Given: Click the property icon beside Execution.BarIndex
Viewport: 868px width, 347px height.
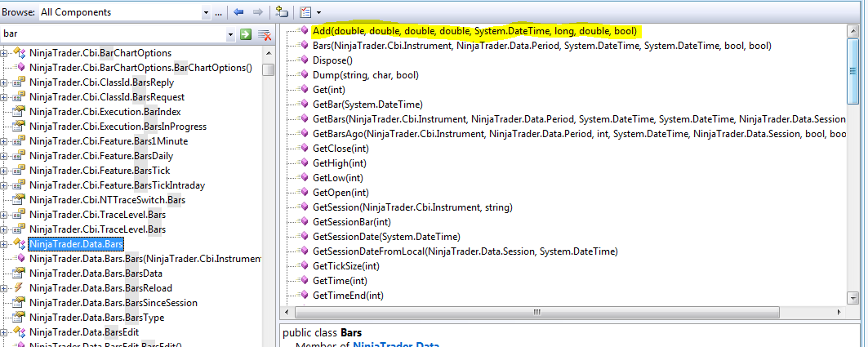Looking at the screenshot, I should click(x=20, y=111).
